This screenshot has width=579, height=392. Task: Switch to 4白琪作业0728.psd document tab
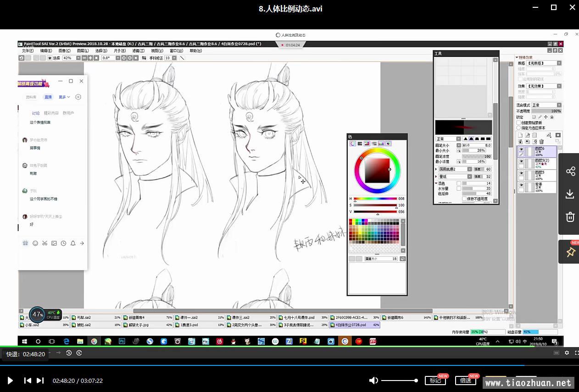point(355,325)
